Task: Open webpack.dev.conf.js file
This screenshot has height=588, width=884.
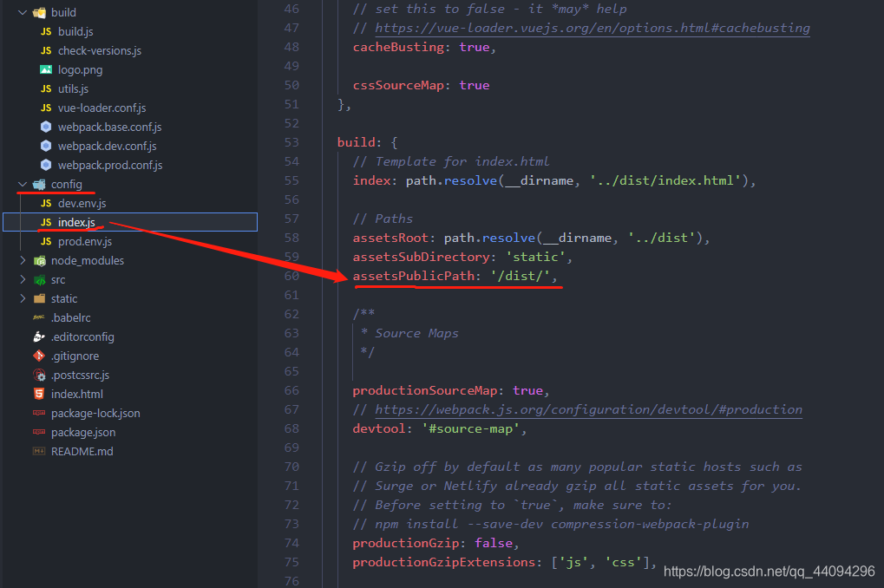Action: click(x=107, y=146)
